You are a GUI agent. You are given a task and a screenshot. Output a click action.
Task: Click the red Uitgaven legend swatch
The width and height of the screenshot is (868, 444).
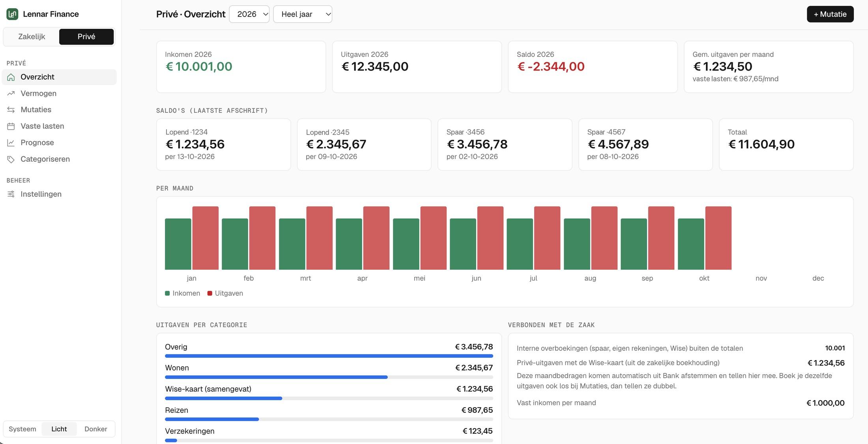210,293
